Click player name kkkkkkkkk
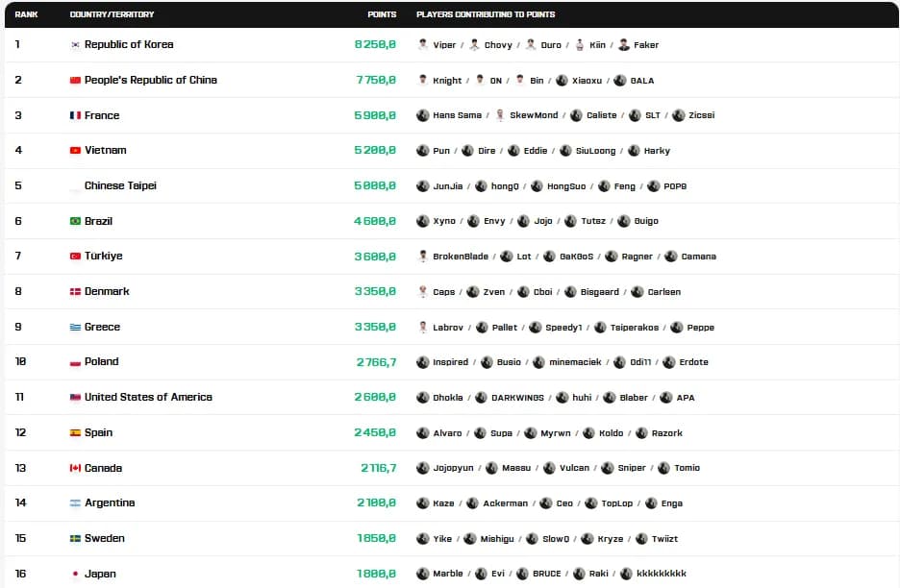The height and width of the screenshot is (588, 900). click(662, 573)
